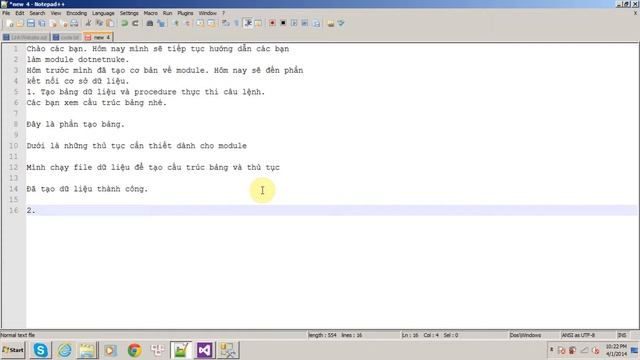Click the Close All toolbar icon
The image size is (640, 360).
[65, 23]
